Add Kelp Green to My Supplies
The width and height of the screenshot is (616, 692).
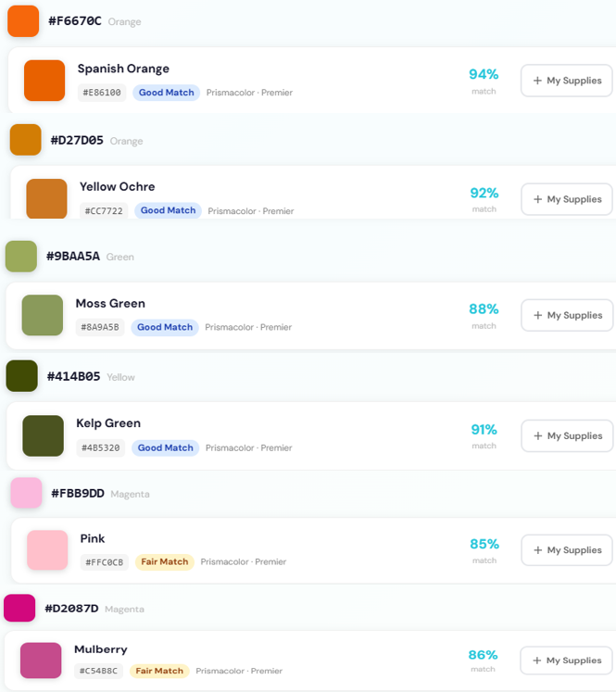click(567, 435)
